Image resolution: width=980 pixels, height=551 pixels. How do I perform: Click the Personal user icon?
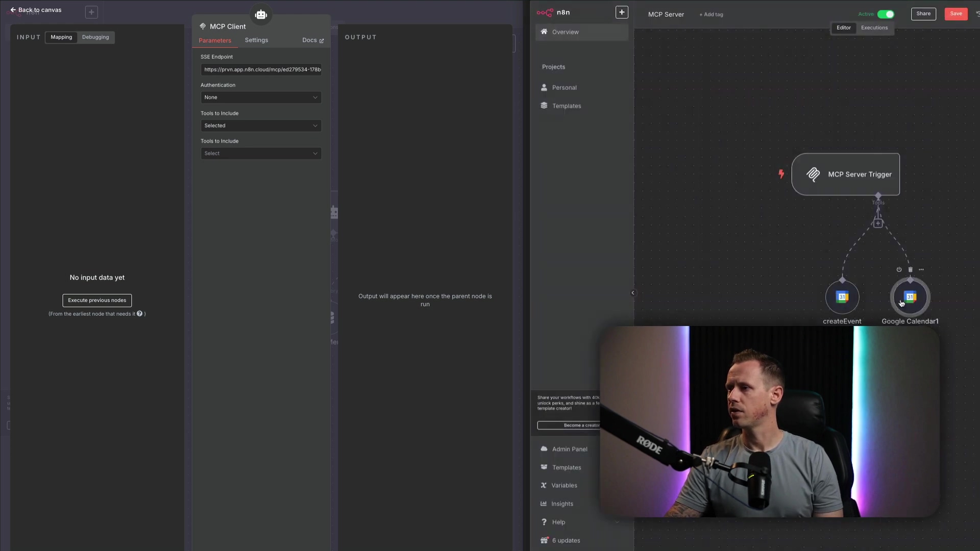(x=544, y=88)
